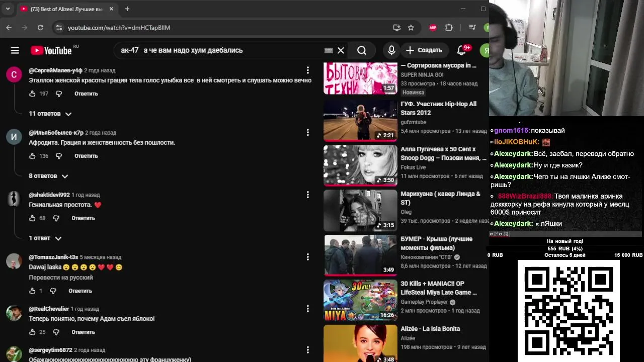Reload the current page
644x362 pixels.
40,28
